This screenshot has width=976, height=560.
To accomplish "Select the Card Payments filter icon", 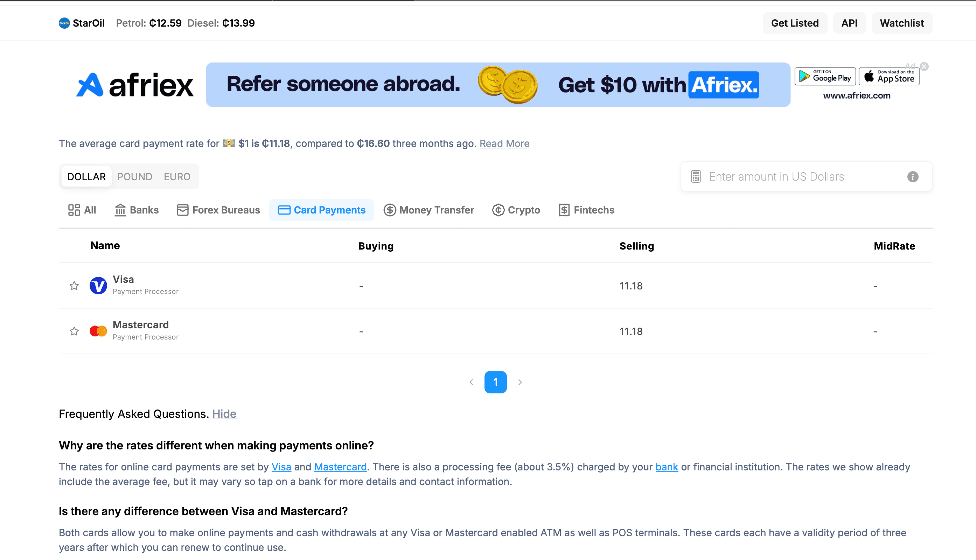I will pos(284,210).
